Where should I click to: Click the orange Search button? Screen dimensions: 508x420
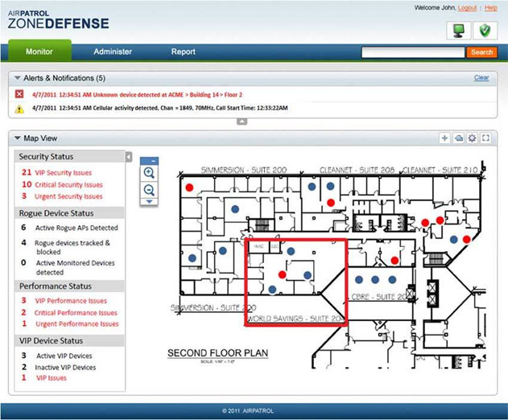coord(481,52)
